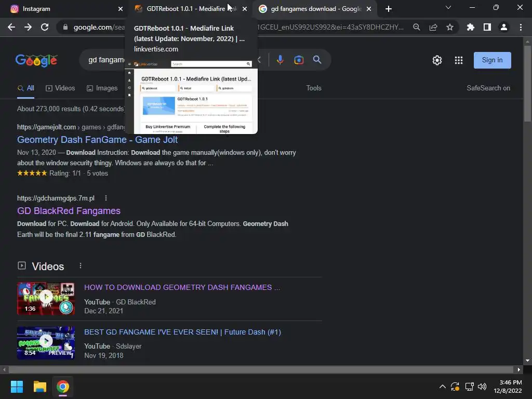
Task: Open Geometry Dash FanGame - Game Jolt result
Action: pyautogui.click(x=97, y=140)
